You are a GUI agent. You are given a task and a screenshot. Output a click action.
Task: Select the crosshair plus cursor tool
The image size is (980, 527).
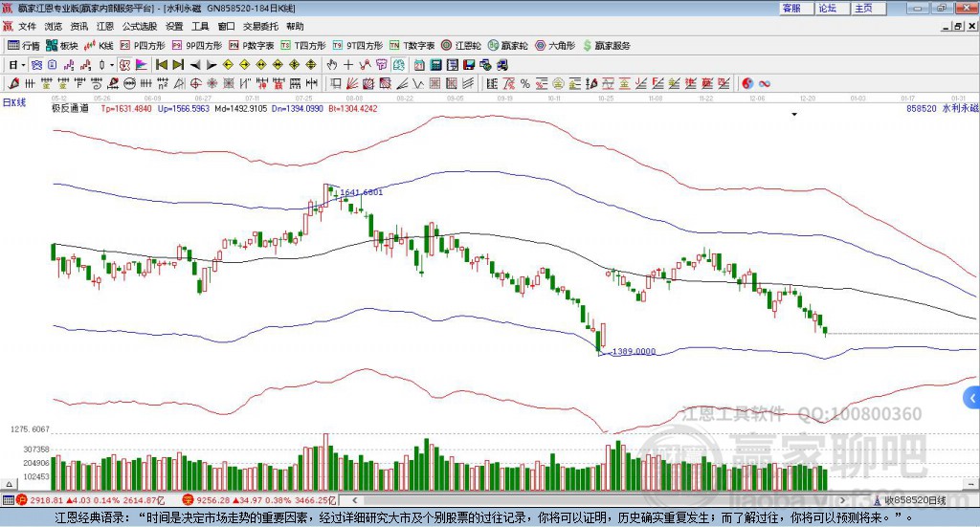pyautogui.click(x=348, y=65)
